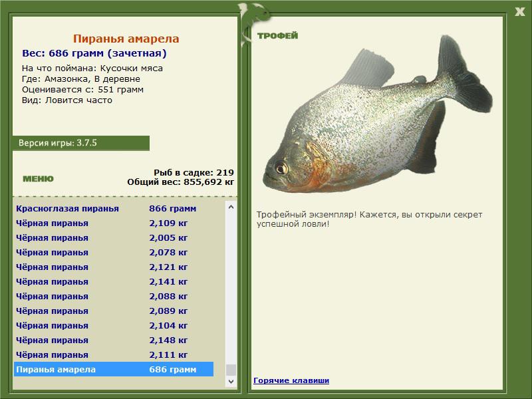Select Чёрная пиранья 2,005 кг row
This screenshot has height=399, width=532.
[114, 238]
